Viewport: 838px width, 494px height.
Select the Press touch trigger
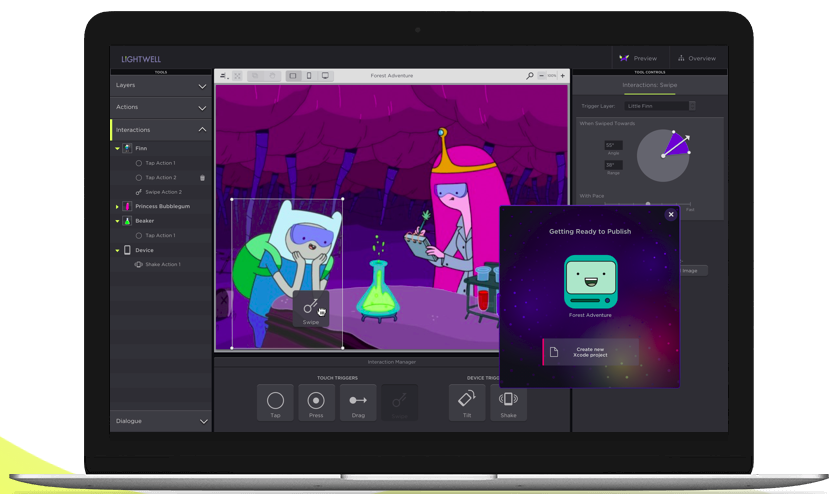316,402
